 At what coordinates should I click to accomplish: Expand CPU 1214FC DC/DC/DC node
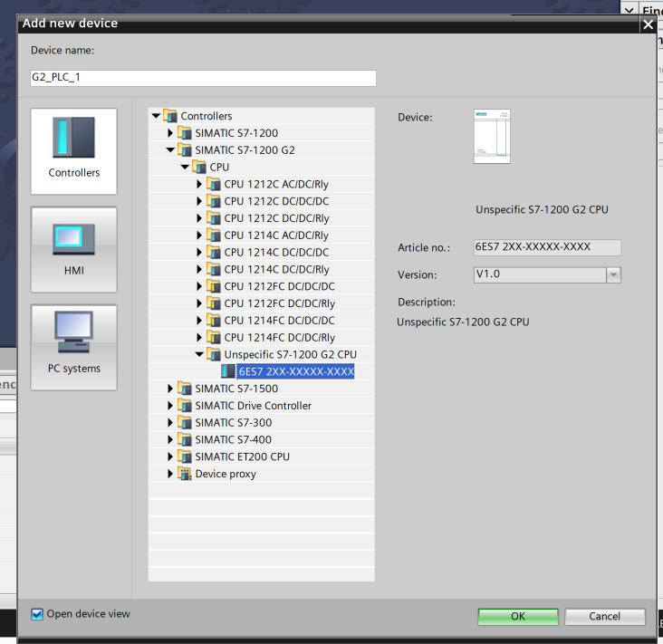(x=199, y=321)
